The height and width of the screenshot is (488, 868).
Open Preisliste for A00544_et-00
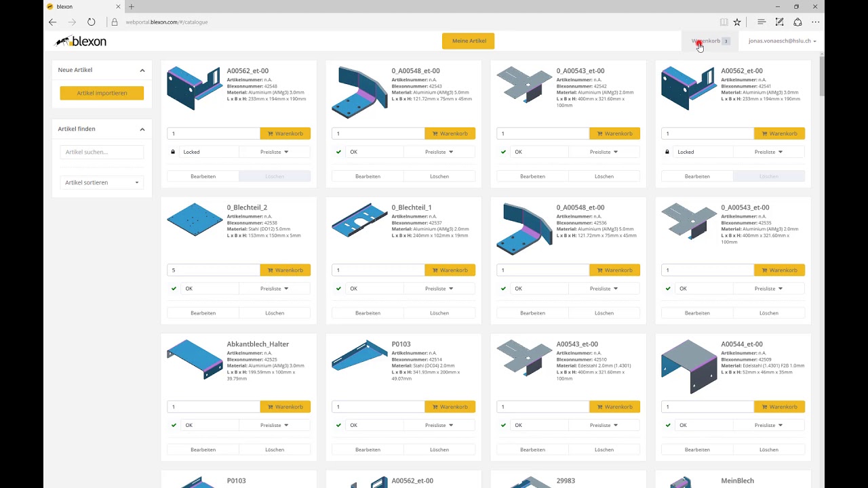point(769,425)
